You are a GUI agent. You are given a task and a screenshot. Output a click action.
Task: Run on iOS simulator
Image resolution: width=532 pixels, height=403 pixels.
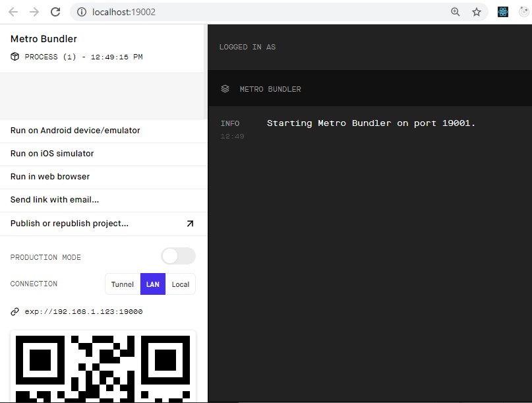click(x=103, y=154)
